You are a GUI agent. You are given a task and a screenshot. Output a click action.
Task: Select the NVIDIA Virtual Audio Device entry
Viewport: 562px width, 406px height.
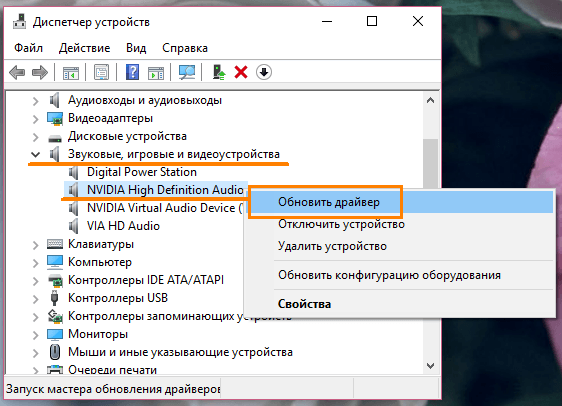(165, 208)
